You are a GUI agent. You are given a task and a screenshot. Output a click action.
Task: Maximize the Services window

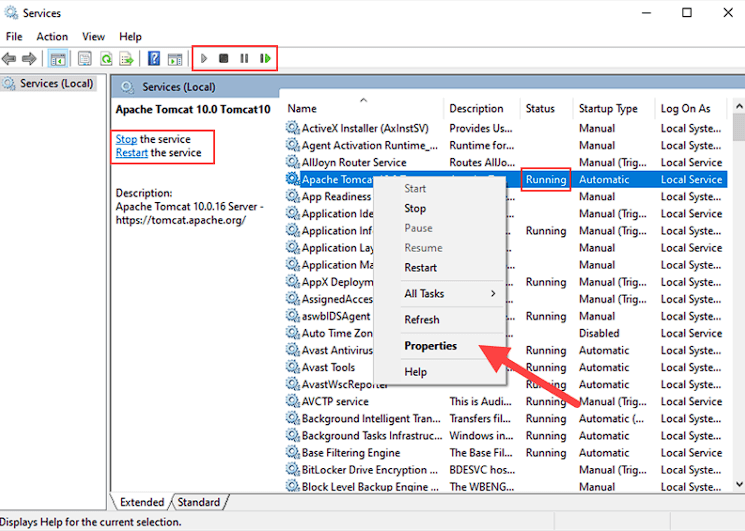tap(687, 13)
